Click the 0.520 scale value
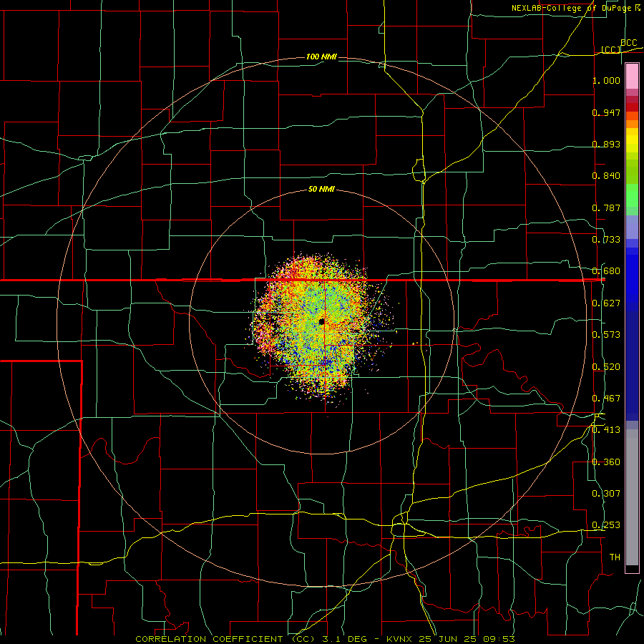This screenshot has width=644, height=644. coord(606,367)
